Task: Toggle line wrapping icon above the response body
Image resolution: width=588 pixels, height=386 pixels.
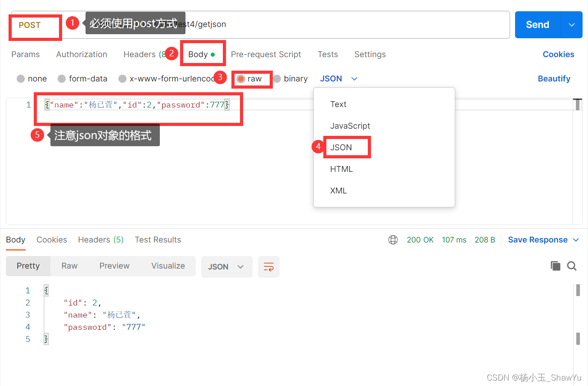Action: [268, 266]
